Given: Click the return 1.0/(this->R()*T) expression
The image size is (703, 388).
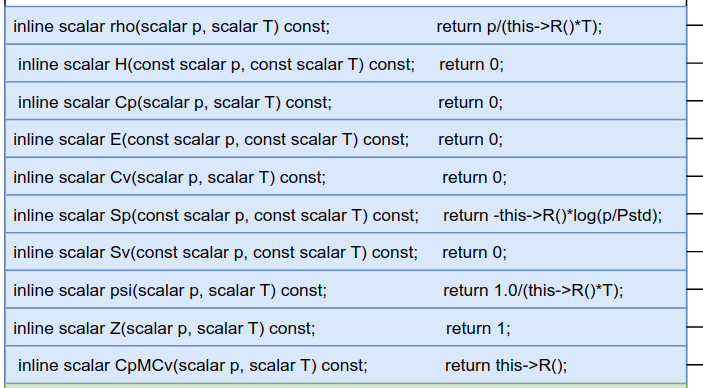Looking at the screenshot, I should pyautogui.click(x=533, y=291).
